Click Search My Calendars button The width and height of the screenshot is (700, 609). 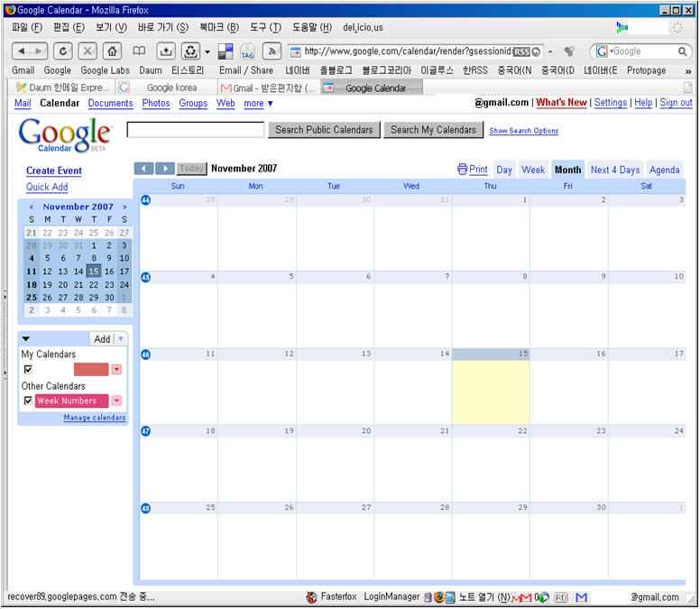point(434,130)
